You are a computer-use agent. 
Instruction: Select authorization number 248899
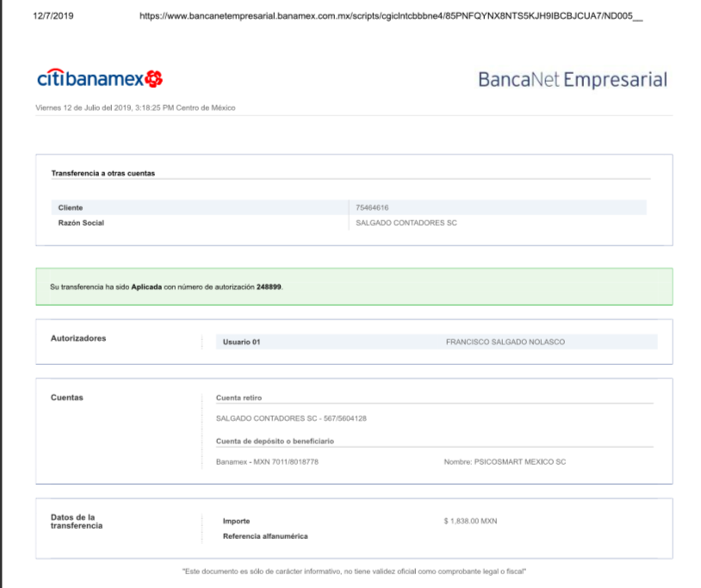[269, 287]
